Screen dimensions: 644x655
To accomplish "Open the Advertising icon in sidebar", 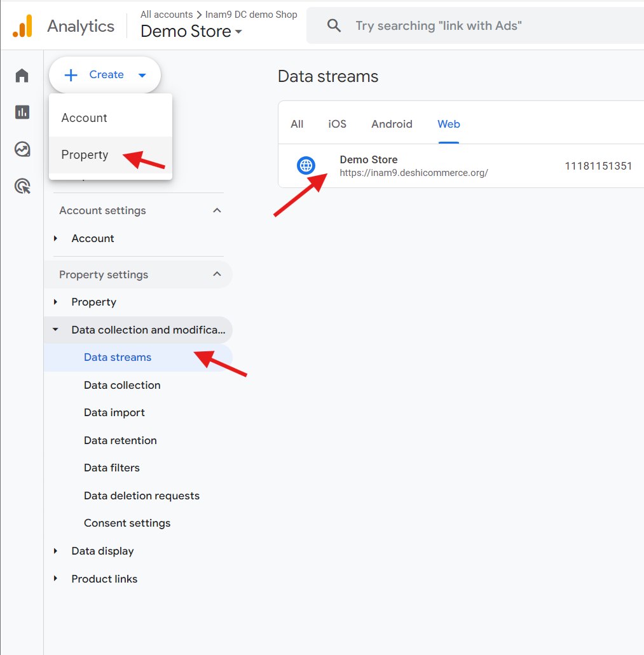I will [x=22, y=186].
